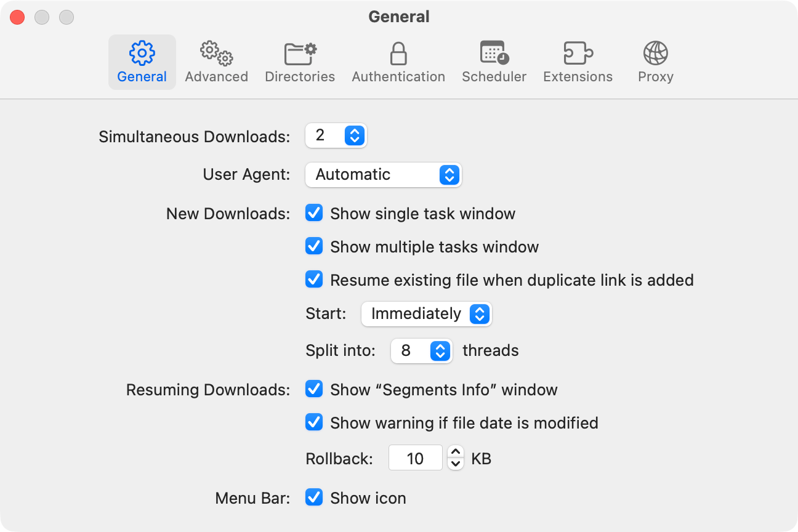This screenshot has height=532, width=798.
Task: Change Split into threads dropdown
Action: click(422, 351)
